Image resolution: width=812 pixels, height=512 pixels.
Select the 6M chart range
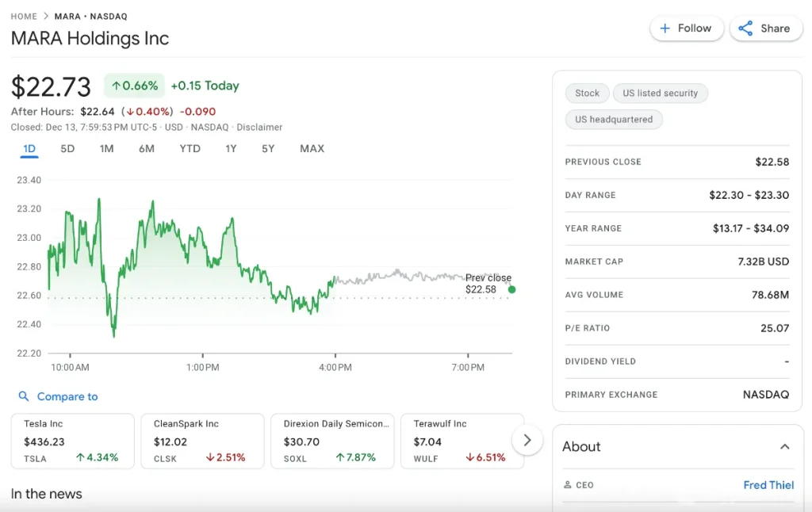pyautogui.click(x=147, y=149)
